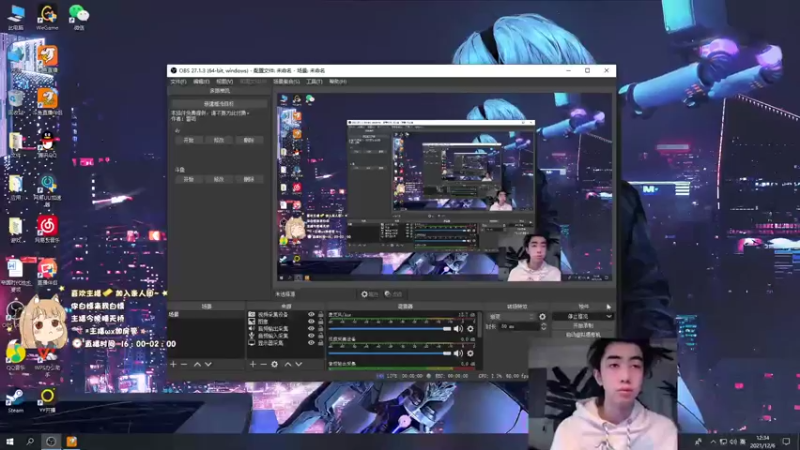Expand the 停止推流 button dropdown arrow
Viewport: 800px width, 450px height.
click(x=608, y=317)
